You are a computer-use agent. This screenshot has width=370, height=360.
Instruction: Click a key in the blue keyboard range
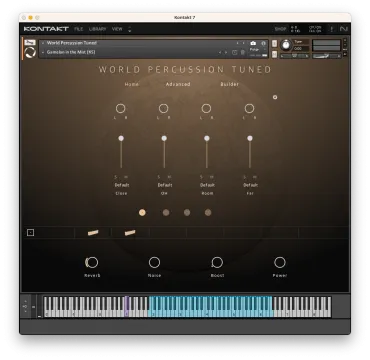pyautogui.click(x=211, y=307)
